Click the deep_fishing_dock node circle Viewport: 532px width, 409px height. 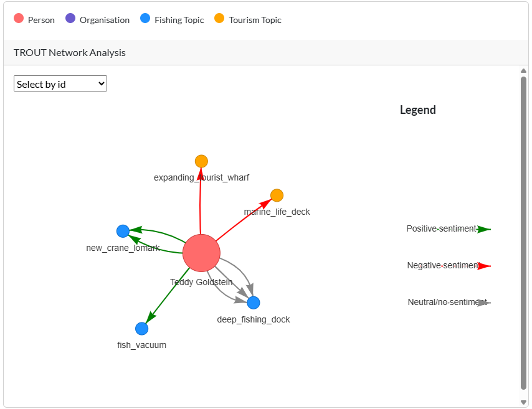pyautogui.click(x=254, y=303)
